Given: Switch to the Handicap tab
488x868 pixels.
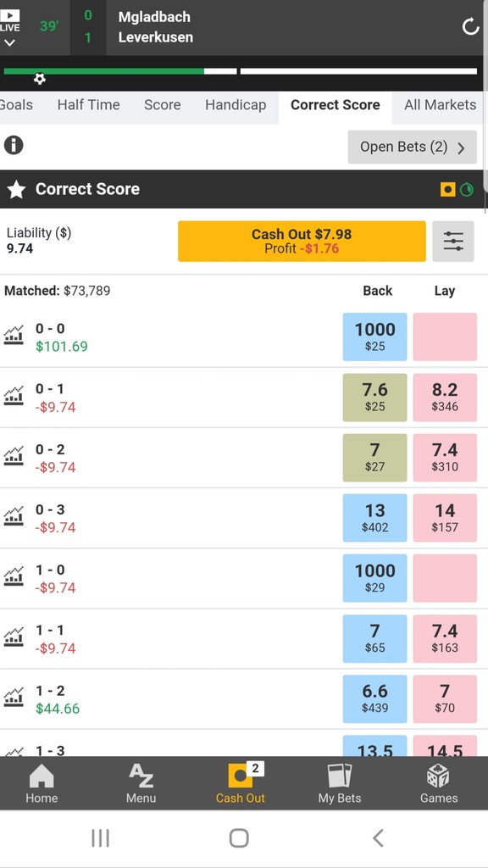Looking at the screenshot, I should tap(236, 105).
